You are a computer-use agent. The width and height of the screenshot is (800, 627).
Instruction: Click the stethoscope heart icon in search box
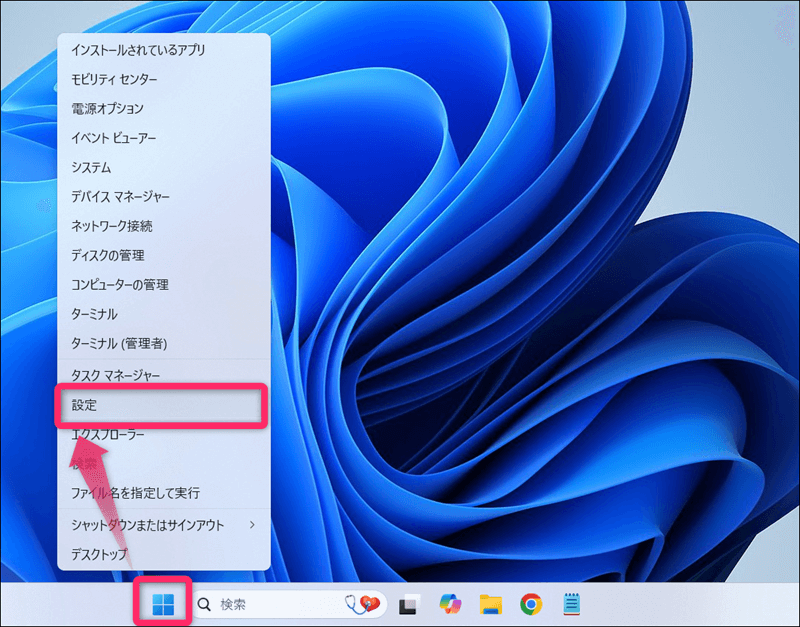pyautogui.click(x=362, y=604)
